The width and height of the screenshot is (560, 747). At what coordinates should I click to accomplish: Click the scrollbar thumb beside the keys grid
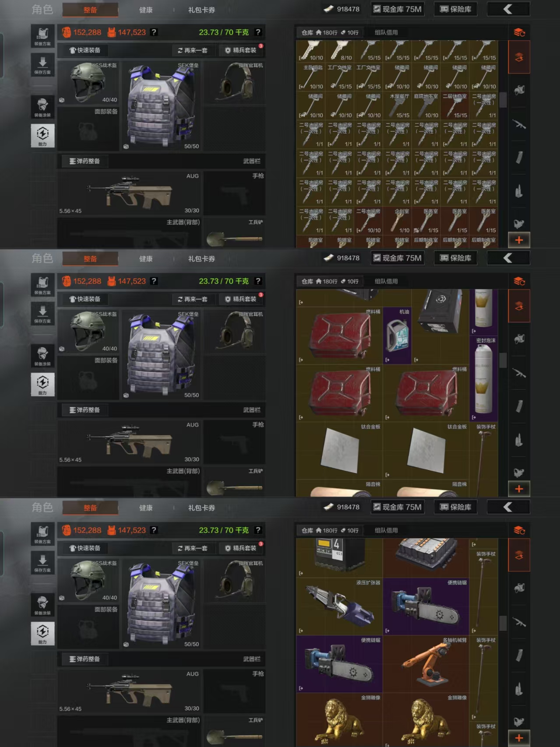(503, 100)
